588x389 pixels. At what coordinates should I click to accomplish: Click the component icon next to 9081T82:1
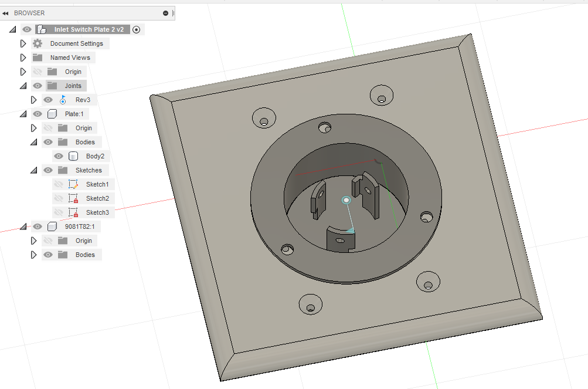[52, 226]
